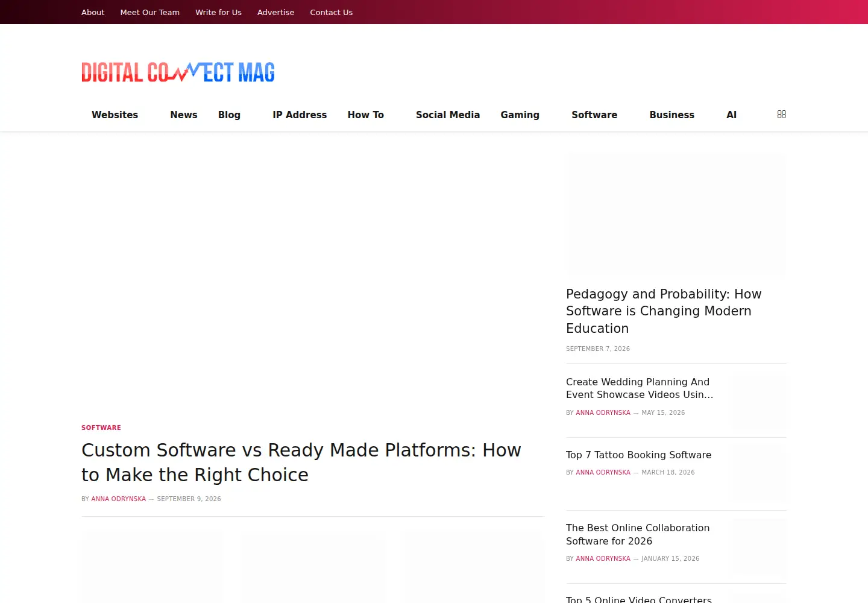Open the Blog menu item

coord(229,115)
